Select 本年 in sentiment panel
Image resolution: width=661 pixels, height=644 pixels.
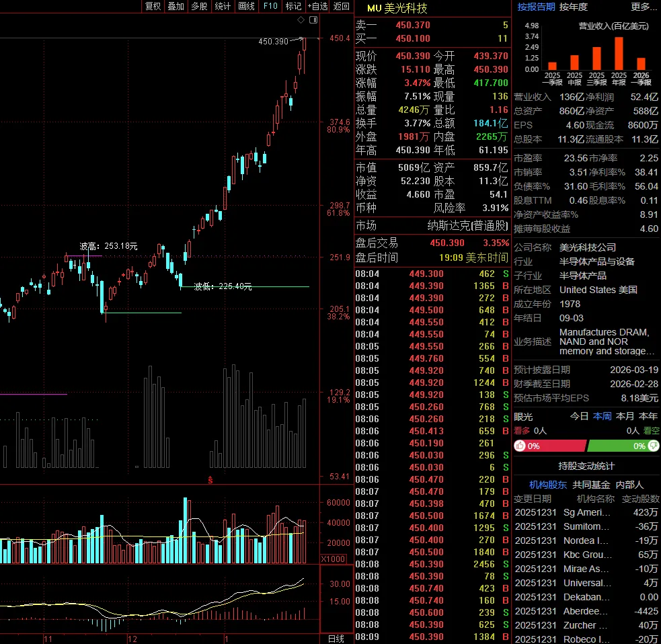[648, 417]
